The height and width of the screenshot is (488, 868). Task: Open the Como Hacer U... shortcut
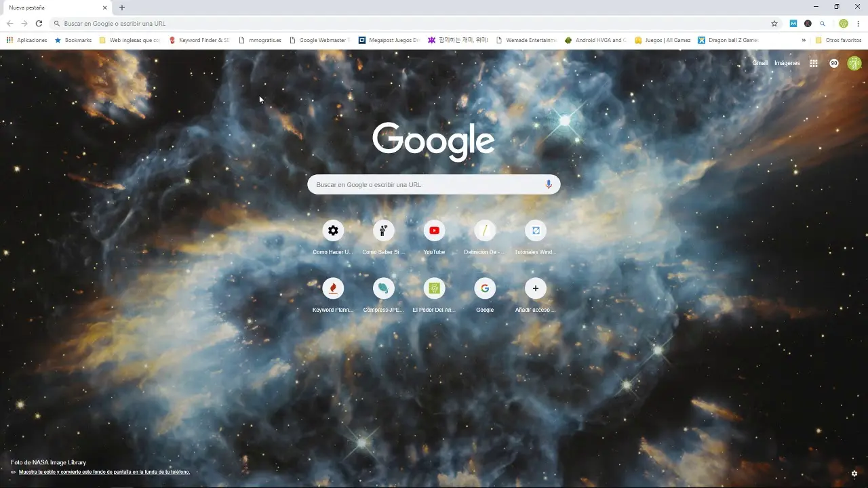333,237
